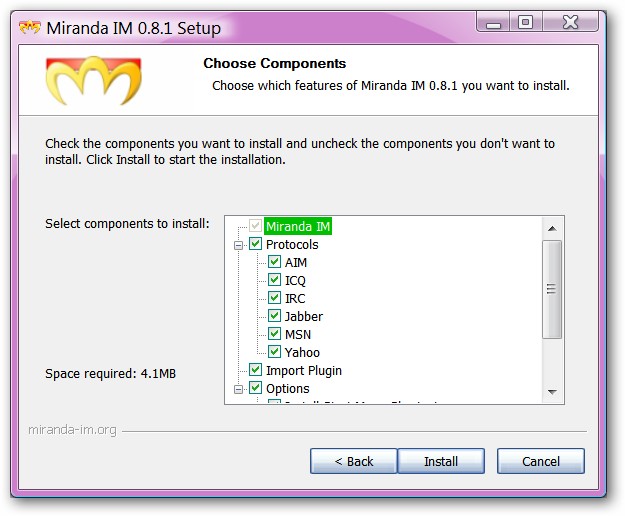Click the 'Space required: 4.1MB' text
The width and height of the screenshot is (625, 516).
(x=110, y=374)
